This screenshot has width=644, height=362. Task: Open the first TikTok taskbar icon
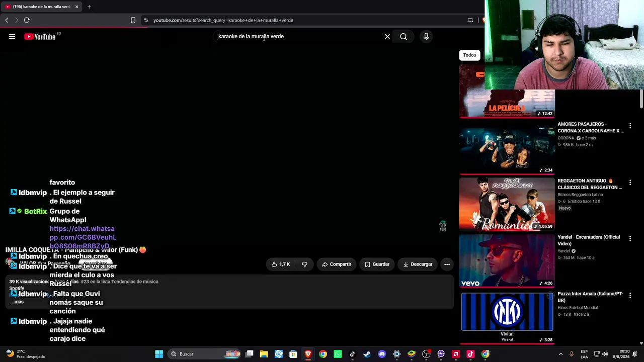pyautogui.click(x=352, y=354)
